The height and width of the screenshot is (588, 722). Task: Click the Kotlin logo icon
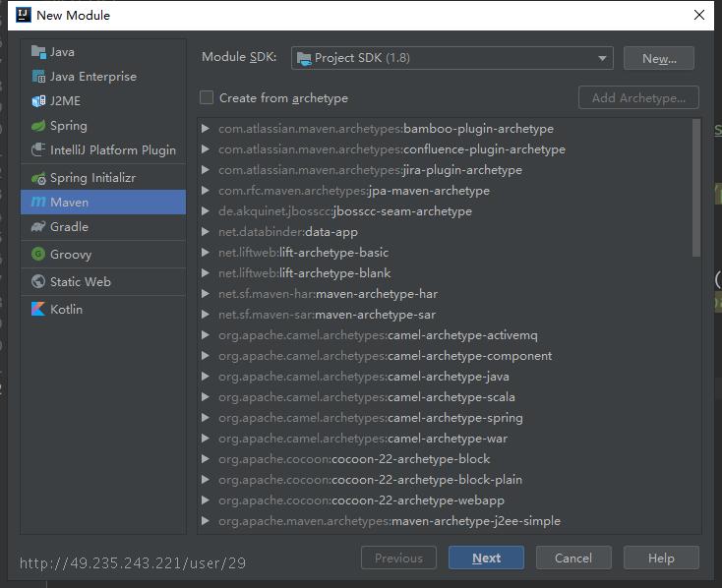click(38, 309)
